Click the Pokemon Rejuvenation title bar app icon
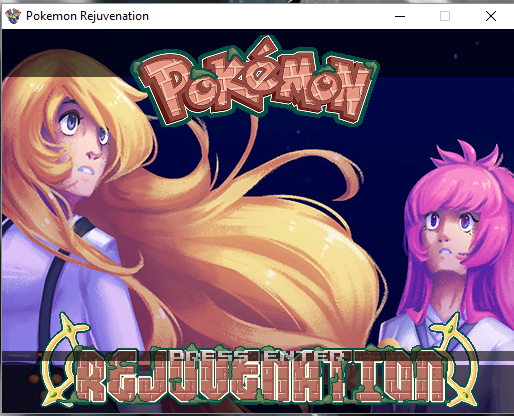This screenshot has height=416, width=514. (13, 16)
